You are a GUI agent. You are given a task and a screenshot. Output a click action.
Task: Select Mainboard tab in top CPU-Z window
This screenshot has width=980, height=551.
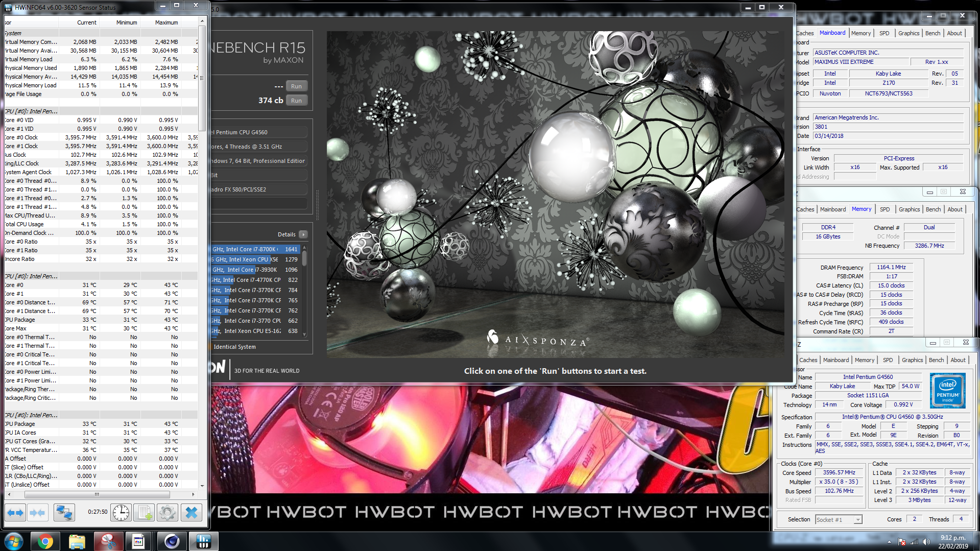(x=832, y=33)
